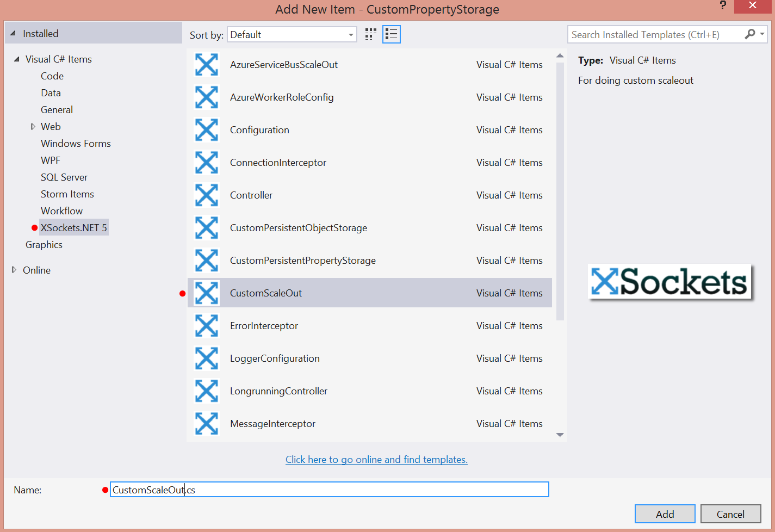Click the AzureServiceBusScaleOut template icon

(x=207, y=65)
